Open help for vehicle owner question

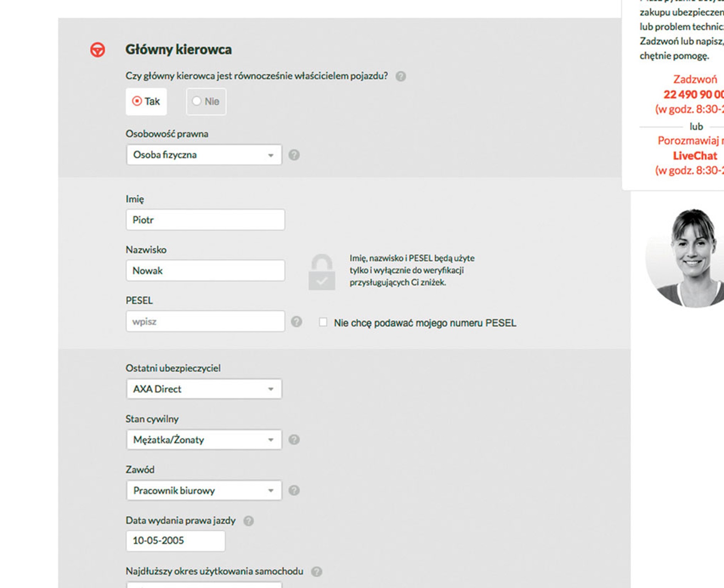(x=401, y=76)
